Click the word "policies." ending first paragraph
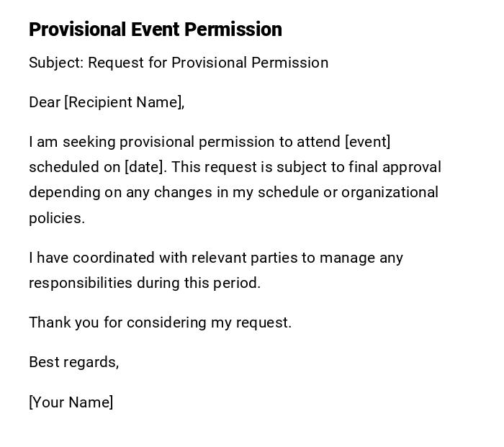This screenshot has height=447, width=504. click(x=57, y=218)
